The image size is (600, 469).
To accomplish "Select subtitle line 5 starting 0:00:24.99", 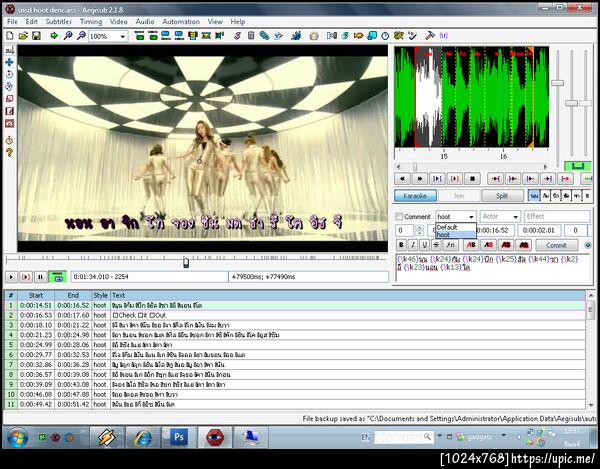I will click(x=295, y=345).
